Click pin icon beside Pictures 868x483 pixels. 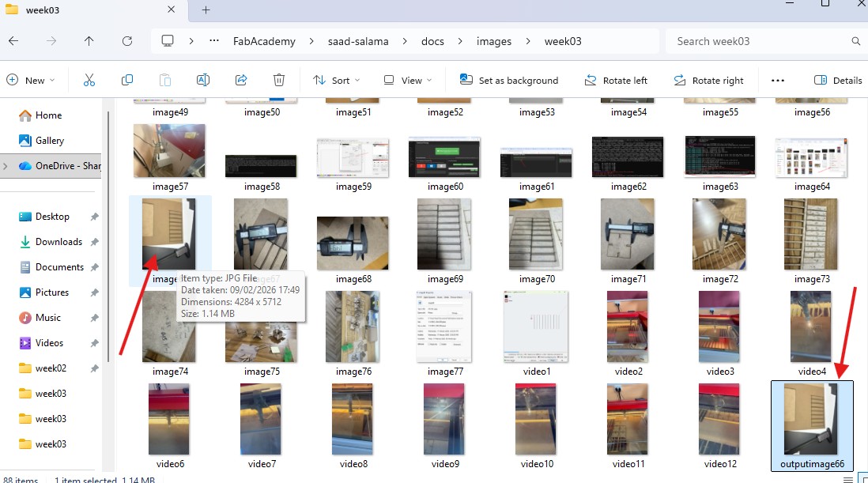click(x=94, y=292)
